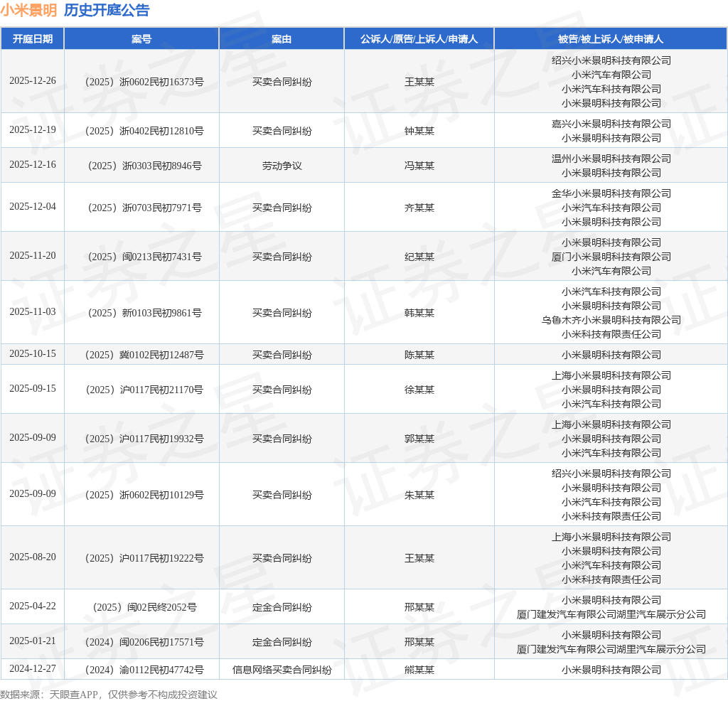Click plaintiff 冯某某
This screenshot has height=701, width=728.
(419, 166)
